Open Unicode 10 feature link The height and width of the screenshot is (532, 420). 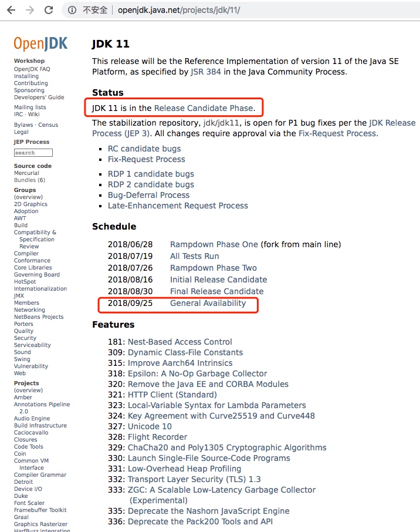150,426
